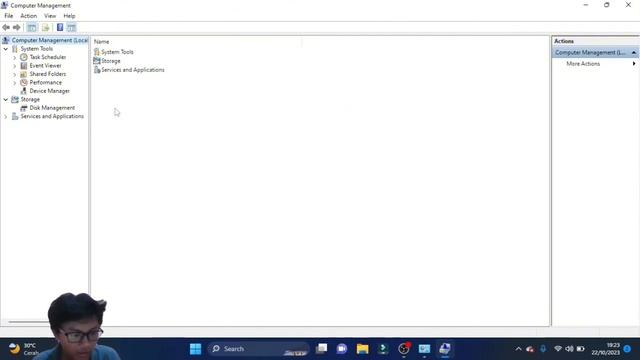Select Performance in the tree
This screenshot has height=360, width=640.
(46, 82)
